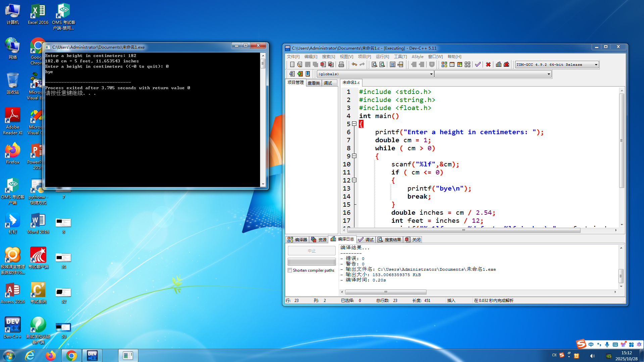Open Firefox from the taskbar
644x362 pixels.
(x=51, y=356)
